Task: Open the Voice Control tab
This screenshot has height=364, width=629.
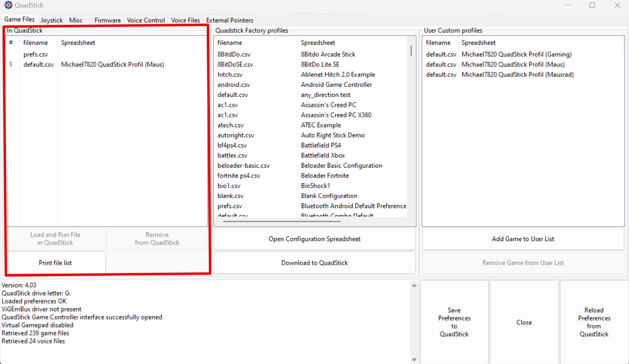Action: [x=146, y=20]
